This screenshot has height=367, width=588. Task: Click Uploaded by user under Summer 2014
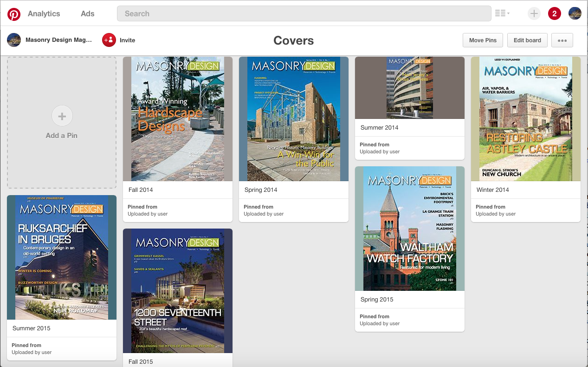point(380,151)
